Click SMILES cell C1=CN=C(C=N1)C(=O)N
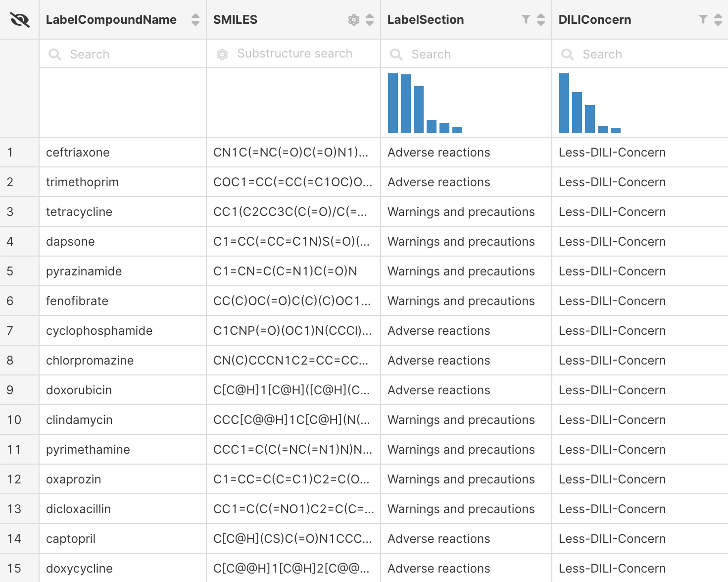 [293, 271]
